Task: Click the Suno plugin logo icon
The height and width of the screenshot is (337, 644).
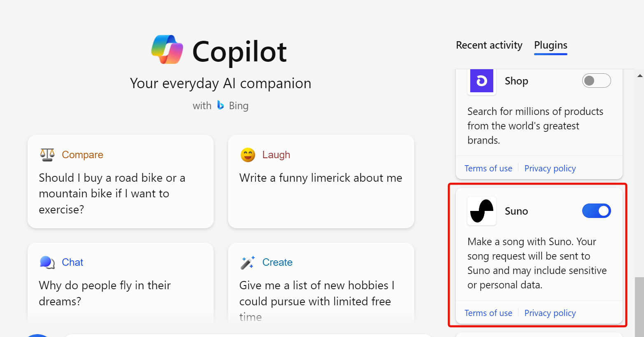Action: coord(481,211)
